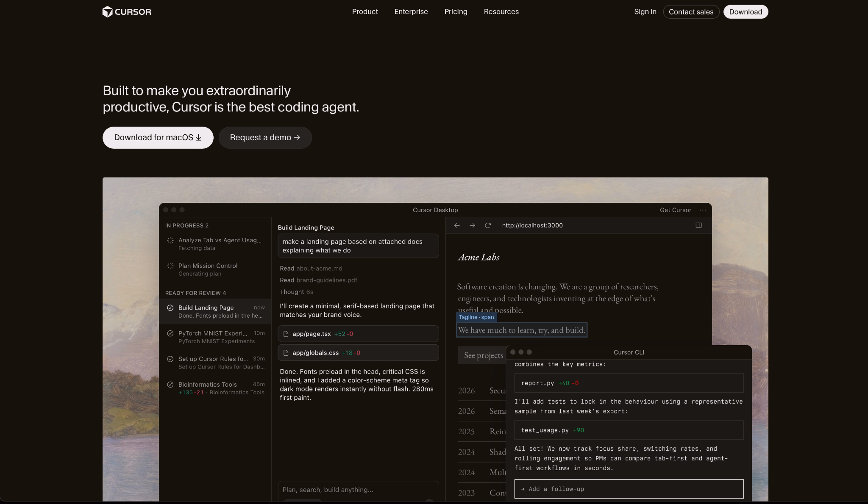Click checkmark icon beside Bioinformatics Tools

coord(170,385)
